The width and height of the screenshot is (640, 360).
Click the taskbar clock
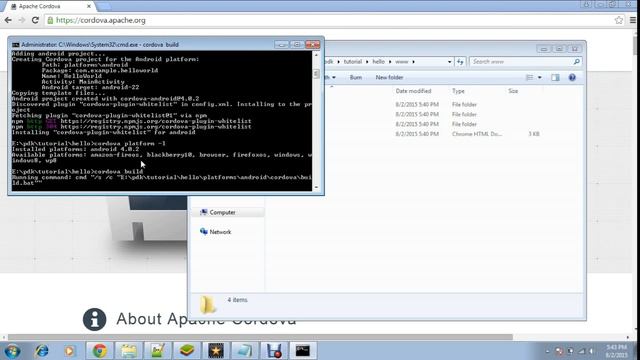616,351
